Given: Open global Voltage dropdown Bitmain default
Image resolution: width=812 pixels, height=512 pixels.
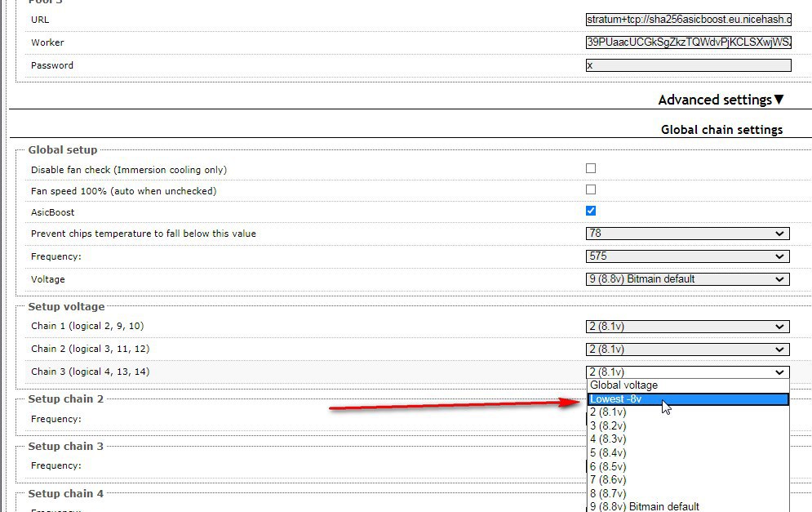Looking at the screenshot, I should coord(688,279).
